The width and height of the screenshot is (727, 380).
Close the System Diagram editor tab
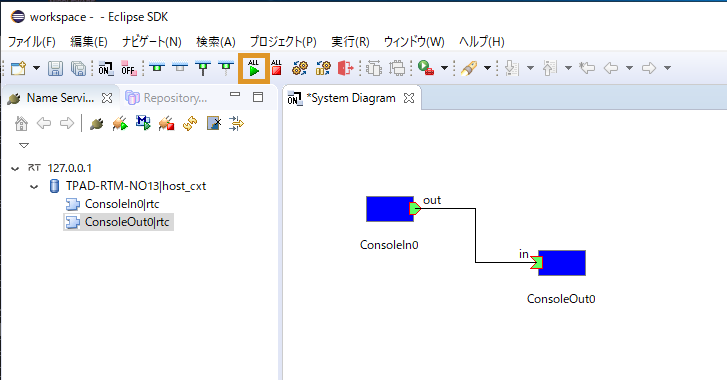pyautogui.click(x=409, y=98)
